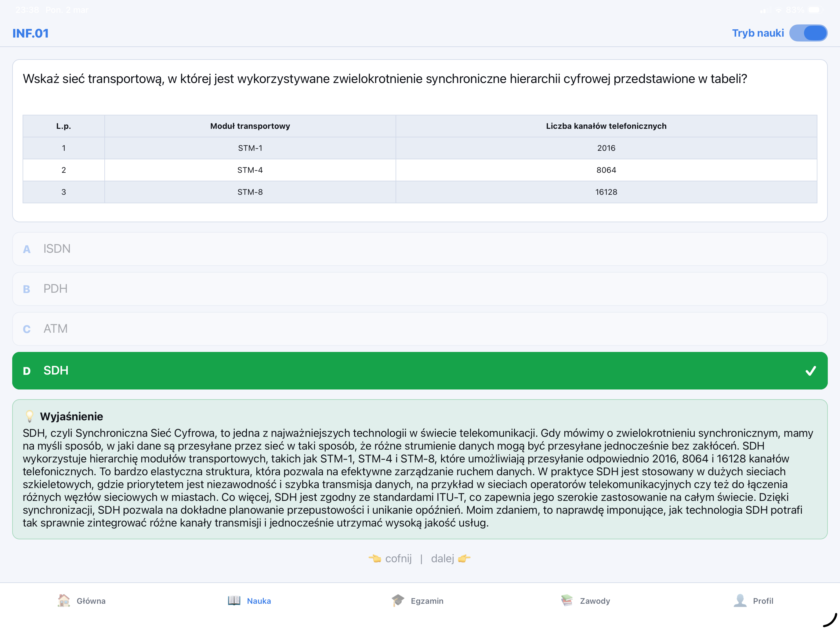The image size is (840, 630).
Task: Open the INF.01 title link
Action: click(31, 33)
